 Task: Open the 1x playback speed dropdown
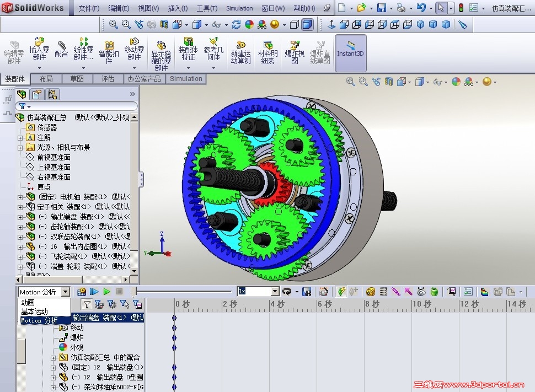pyautogui.click(x=275, y=291)
